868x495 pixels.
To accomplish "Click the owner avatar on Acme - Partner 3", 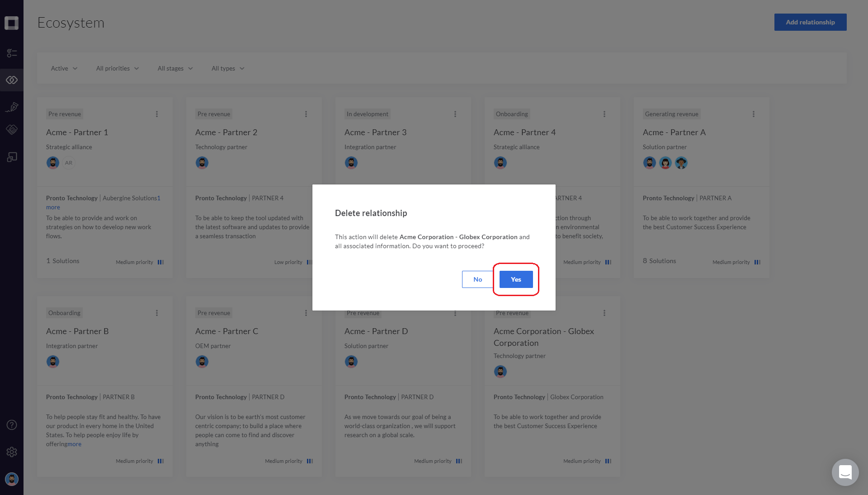I will pos(351,163).
